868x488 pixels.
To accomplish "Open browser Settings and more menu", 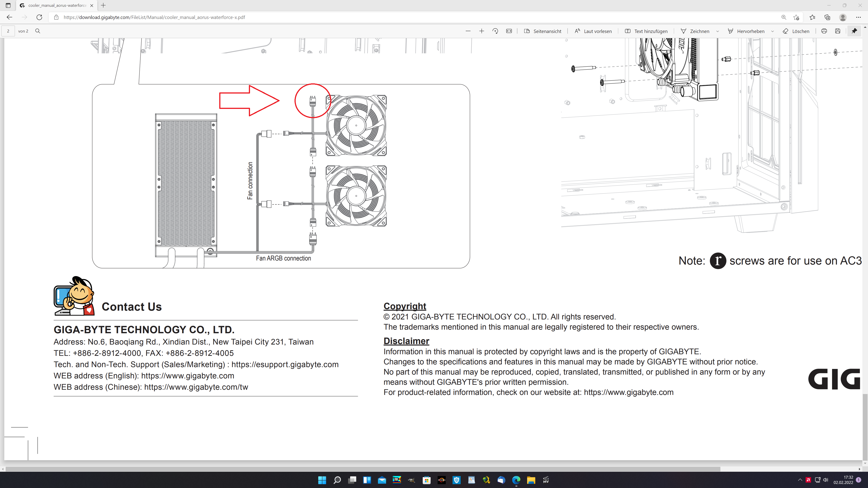I will point(858,17).
